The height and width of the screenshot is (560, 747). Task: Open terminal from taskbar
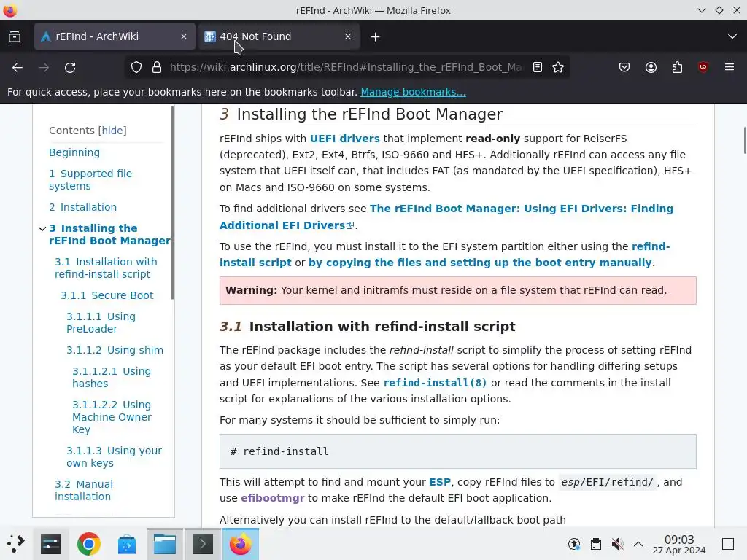point(203,544)
